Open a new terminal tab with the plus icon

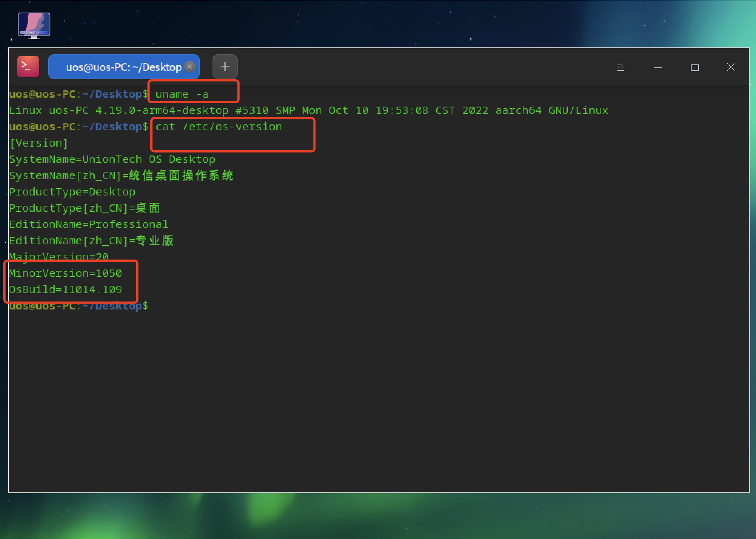point(225,66)
